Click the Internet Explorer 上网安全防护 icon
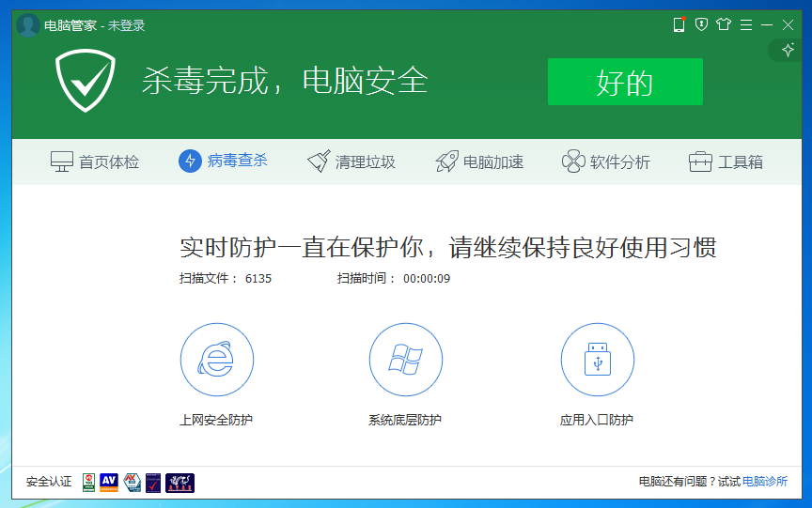This screenshot has width=812, height=508. coord(217,360)
